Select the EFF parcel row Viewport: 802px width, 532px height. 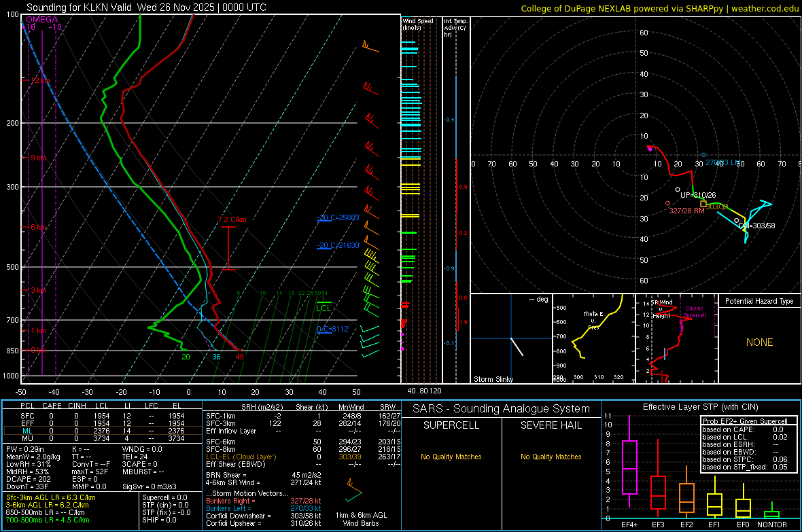[103, 423]
